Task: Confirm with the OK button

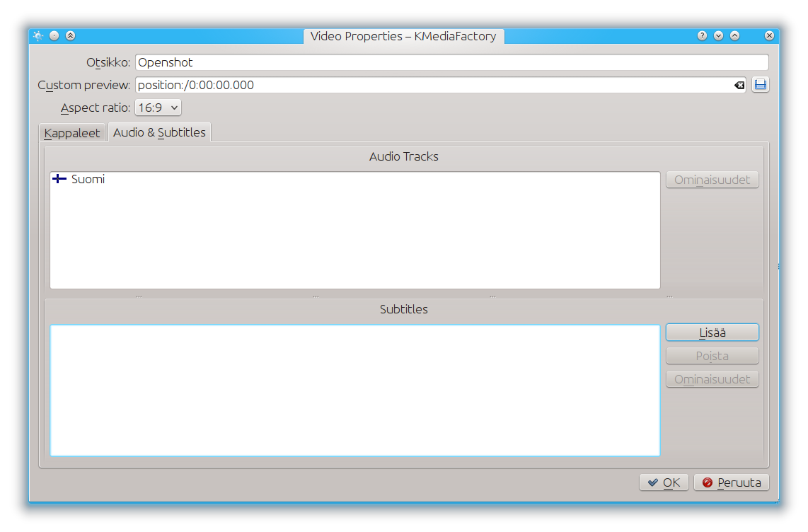Action: [x=664, y=482]
